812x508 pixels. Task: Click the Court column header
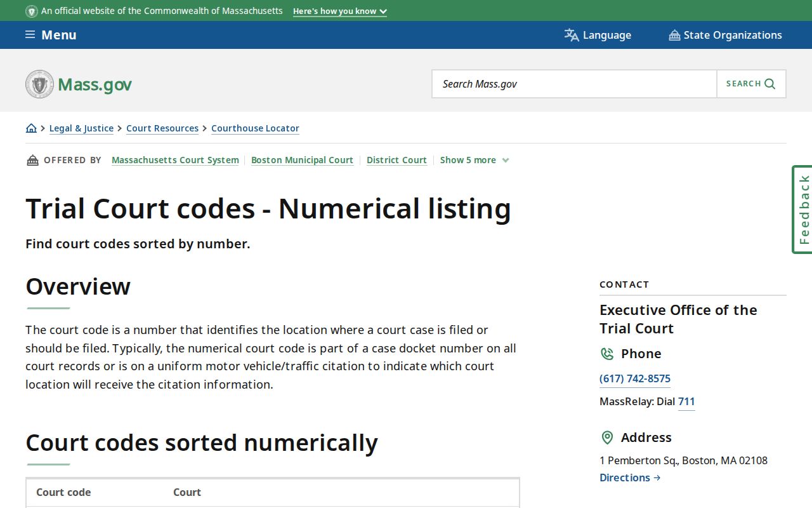tap(187, 492)
